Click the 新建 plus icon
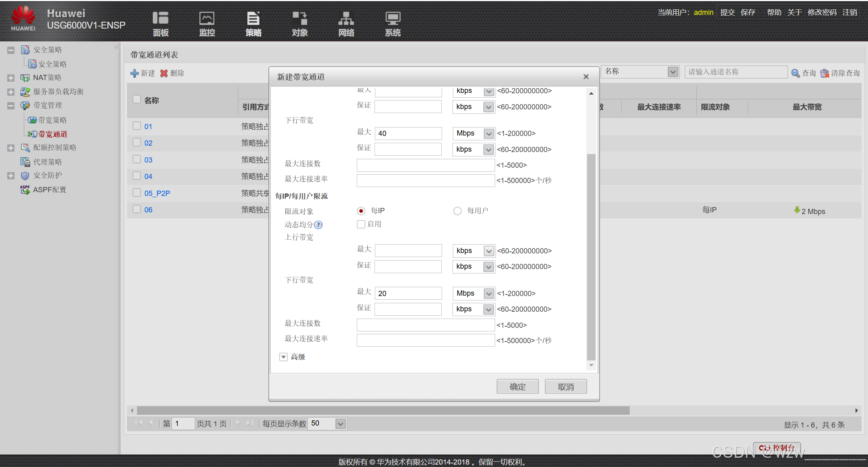The image size is (868, 467). click(x=135, y=73)
